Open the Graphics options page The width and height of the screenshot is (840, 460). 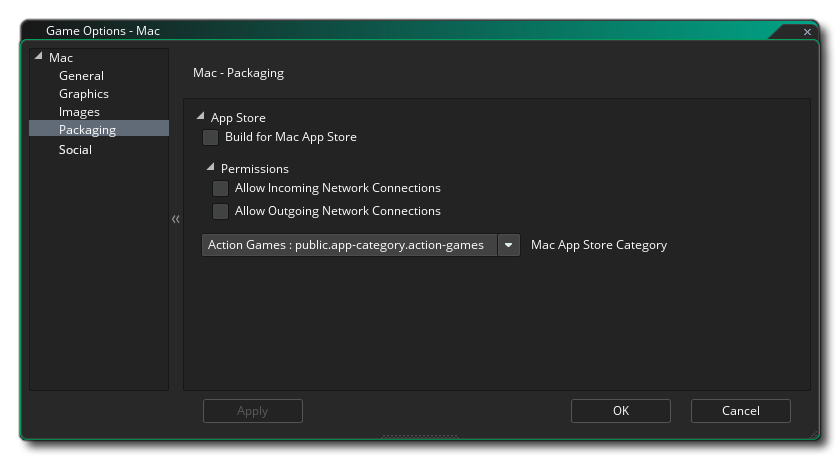(84, 94)
